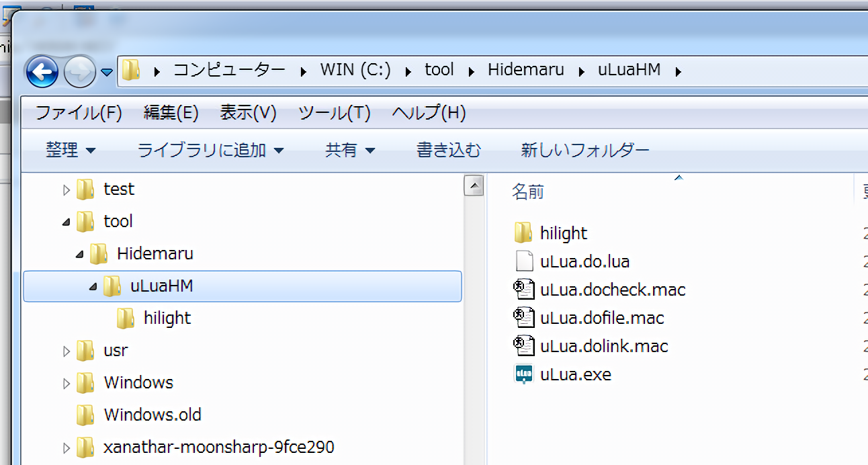Click the Forward navigation arrow button
Screen dimensions: 868x465
pos(79,71)
